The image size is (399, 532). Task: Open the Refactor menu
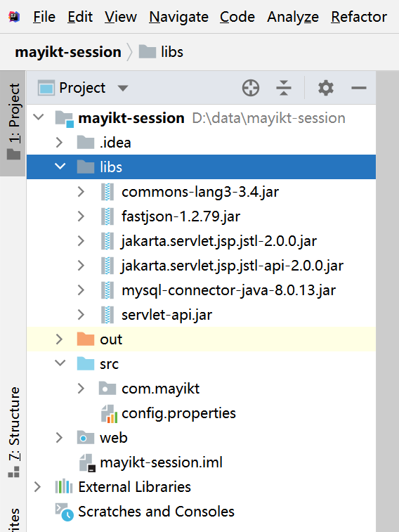[x=359, y=17]
